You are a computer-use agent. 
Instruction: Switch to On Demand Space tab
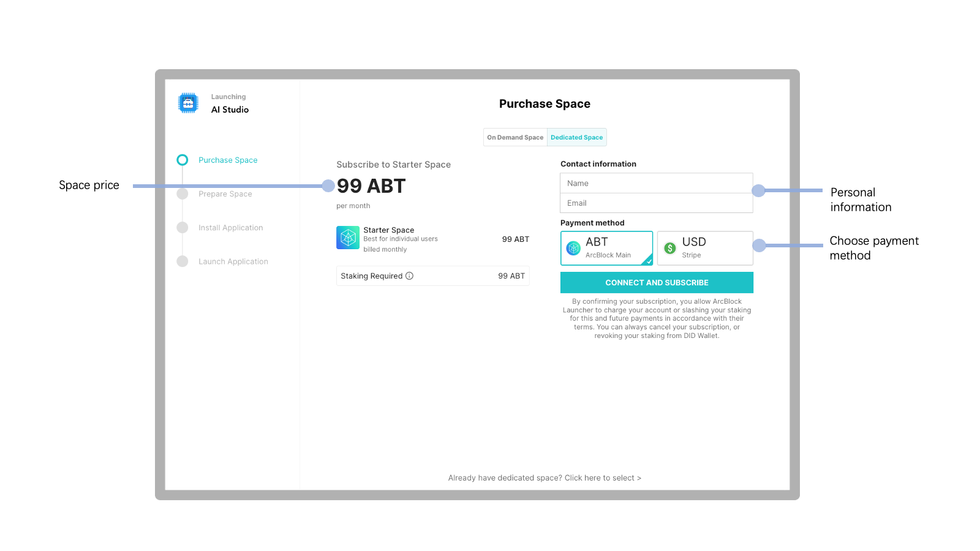(515, 138)
